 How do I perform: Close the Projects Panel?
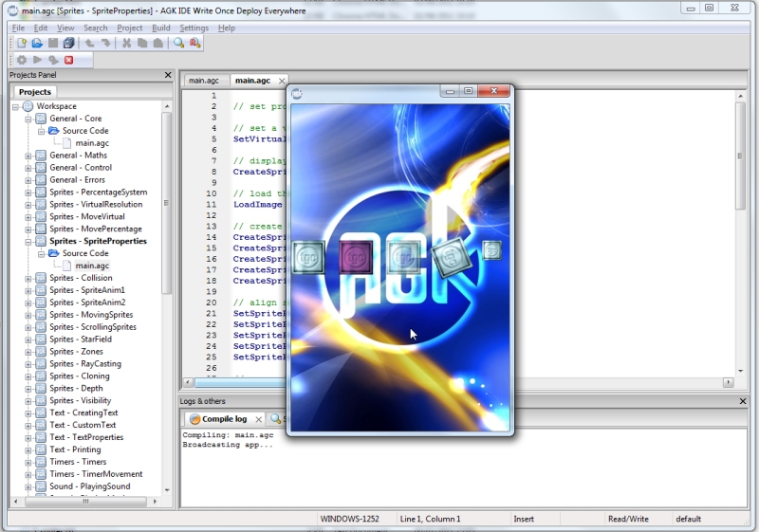[168, 75]
